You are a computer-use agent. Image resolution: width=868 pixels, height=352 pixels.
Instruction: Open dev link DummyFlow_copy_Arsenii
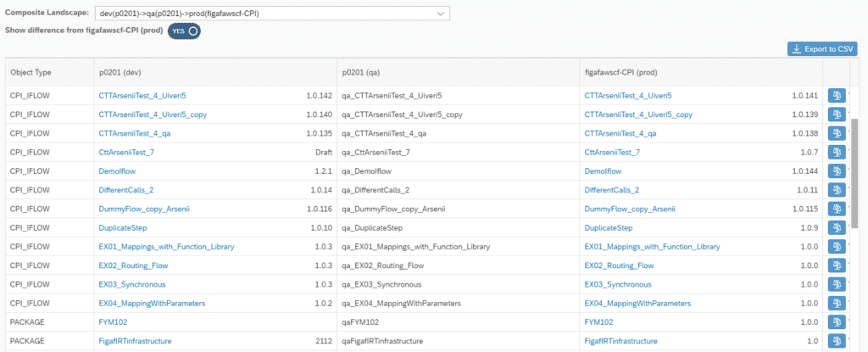tap(144, 209)
